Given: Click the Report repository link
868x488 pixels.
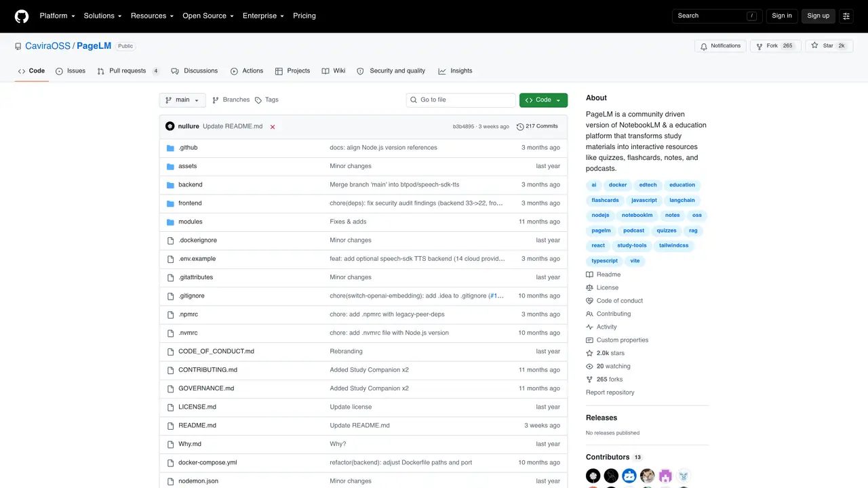Looking at the screenshot, I should click(610, 392).
